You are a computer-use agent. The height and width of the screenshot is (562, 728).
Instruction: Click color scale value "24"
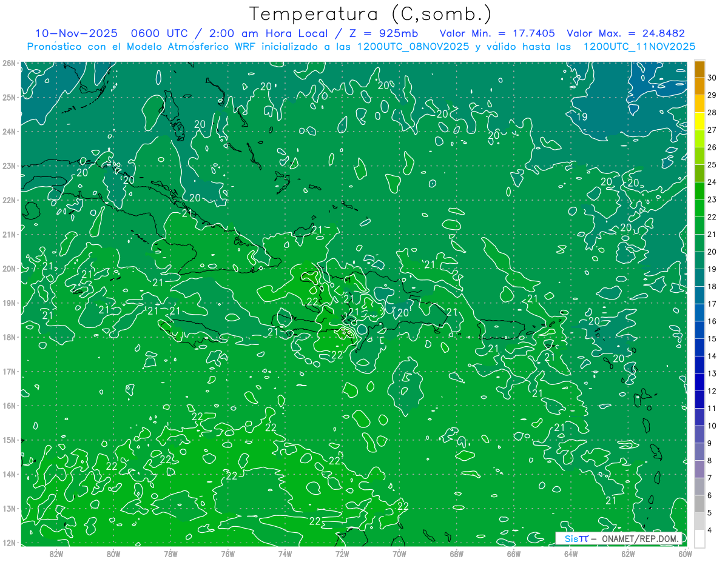pos(712,182)
